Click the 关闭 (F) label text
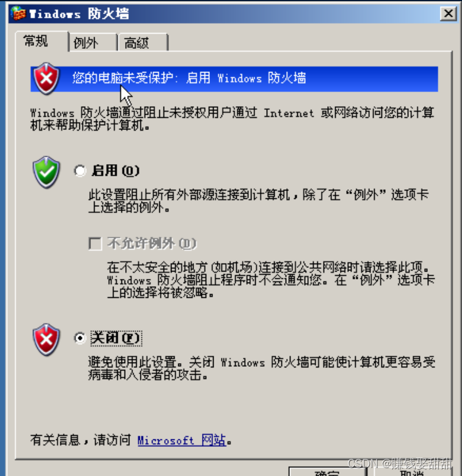The height and width of the screenshot is (476, 462). coord(116,338)
